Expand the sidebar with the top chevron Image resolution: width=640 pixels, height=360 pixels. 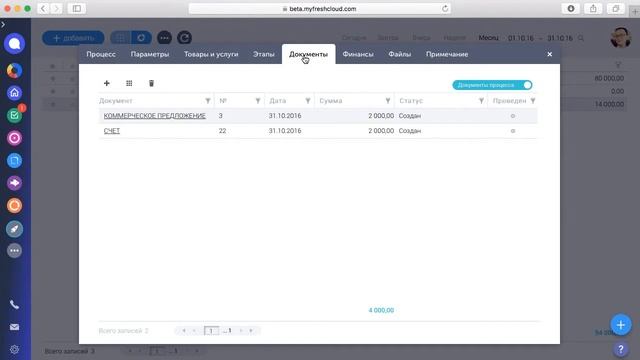pyautogui.click(x=3, y=24)
